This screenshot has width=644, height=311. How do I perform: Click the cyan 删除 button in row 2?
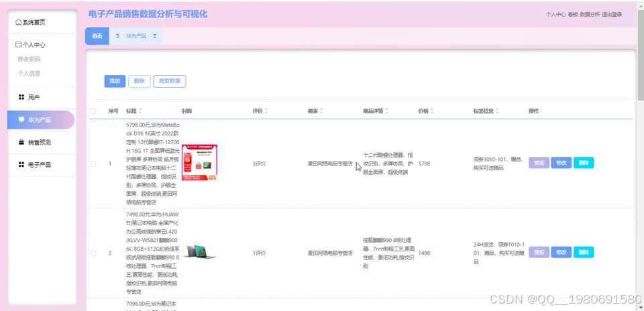click(584, 252)
